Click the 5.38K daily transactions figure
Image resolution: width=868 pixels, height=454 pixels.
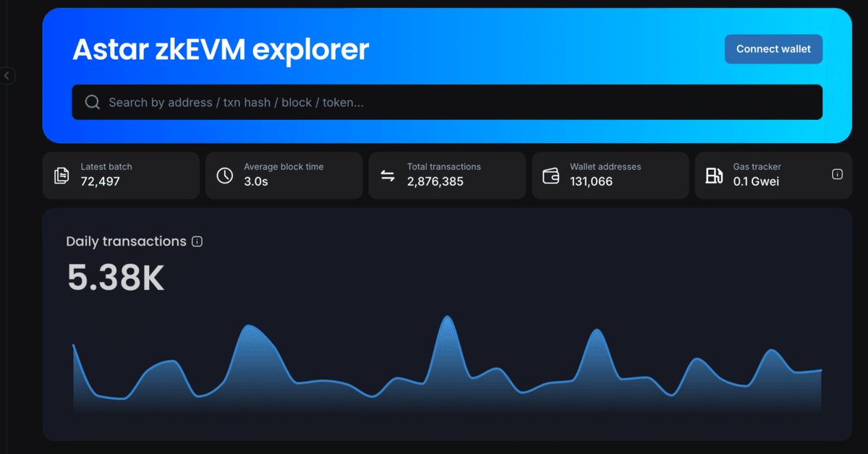[116, 278]
